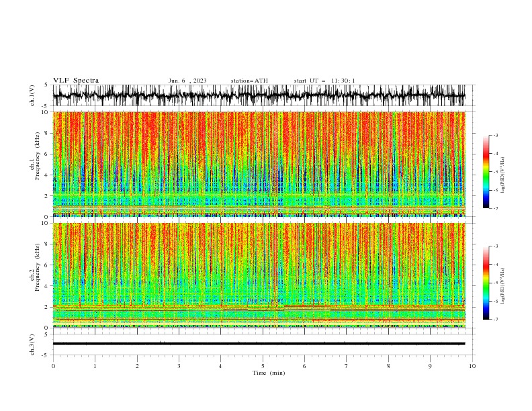The image size is (532, 411).
Task: Click time axis tick label "9"
Action: click(430, 366)
